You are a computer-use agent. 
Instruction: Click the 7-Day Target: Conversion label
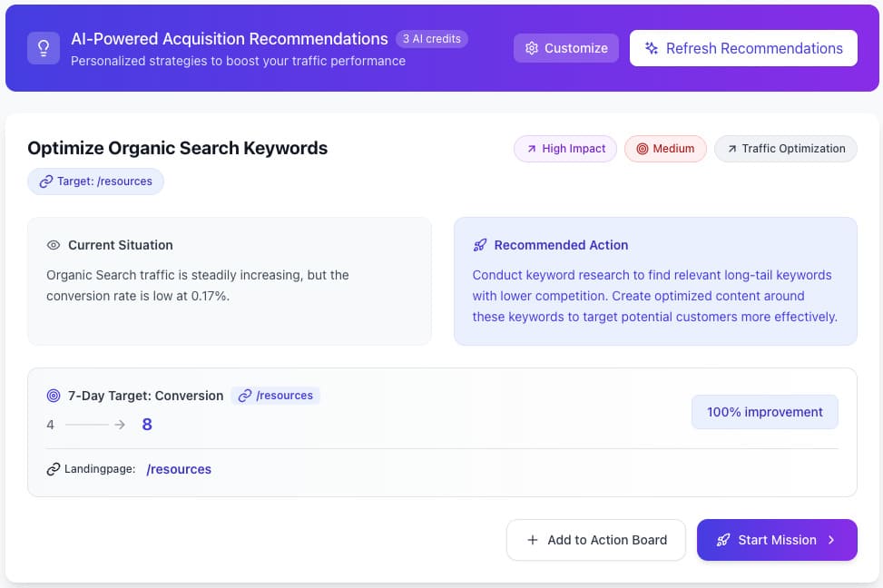point(146,396)
